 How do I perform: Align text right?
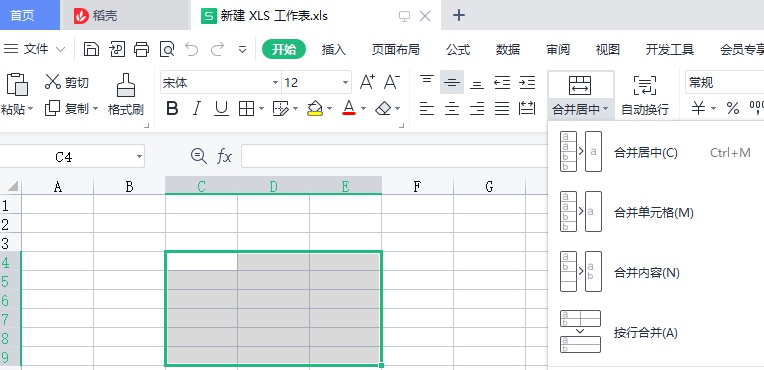pos(477,108)
